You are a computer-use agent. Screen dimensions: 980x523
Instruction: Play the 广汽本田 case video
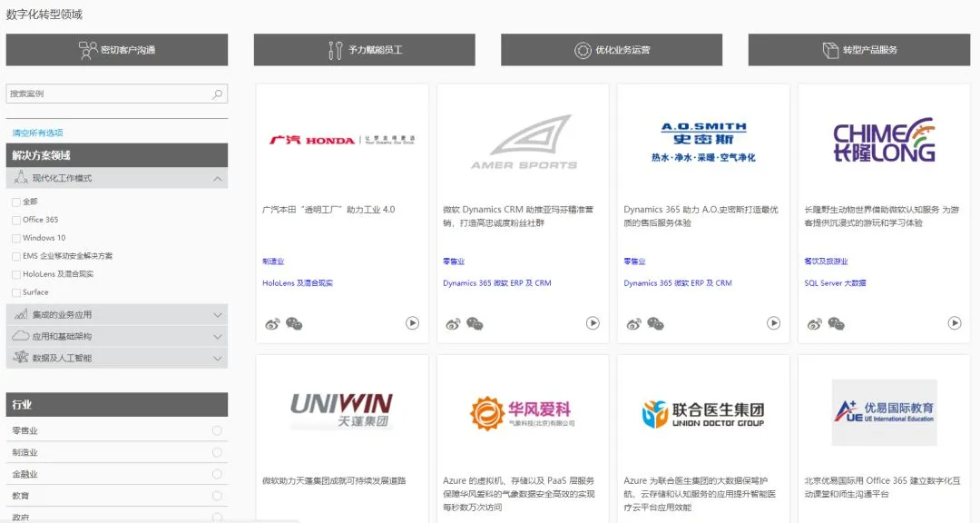tap(413, 323)
